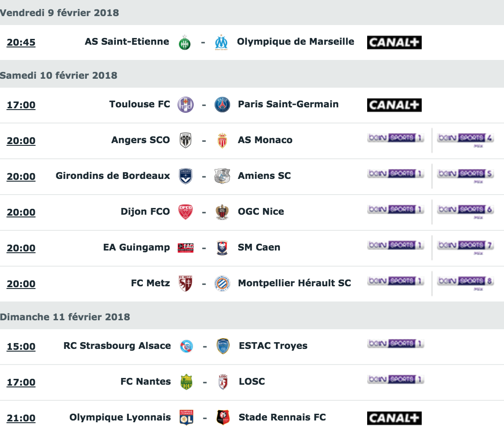Open the 20:45 kickoff time link
The height and width of the screenshot is (433, 504).
(21, 42)
